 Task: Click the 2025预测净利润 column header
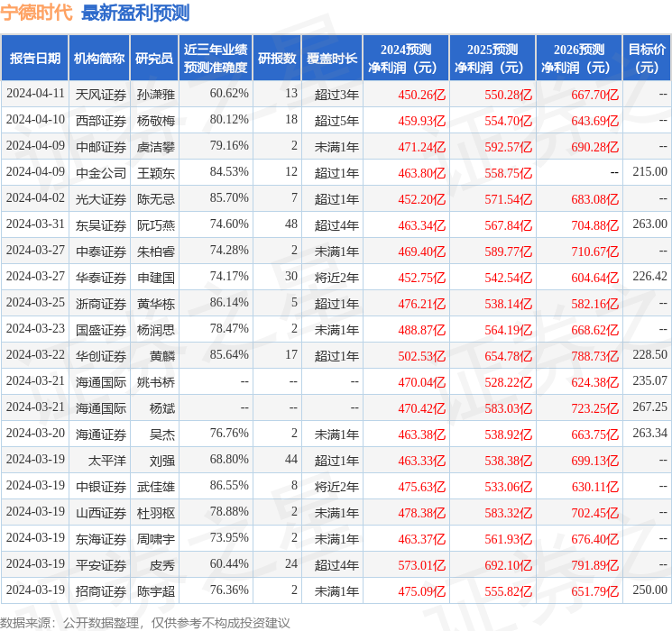(492, 59)
